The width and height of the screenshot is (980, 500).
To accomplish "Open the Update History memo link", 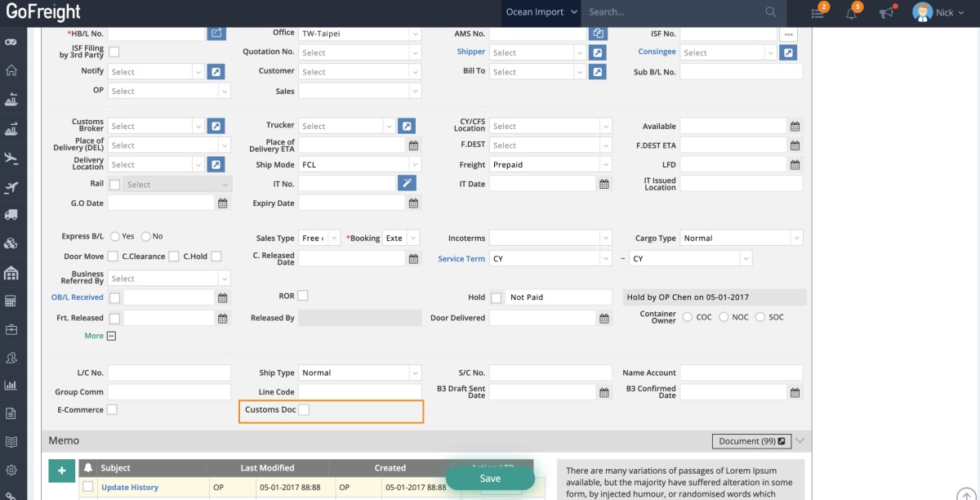I will (130, 488).
